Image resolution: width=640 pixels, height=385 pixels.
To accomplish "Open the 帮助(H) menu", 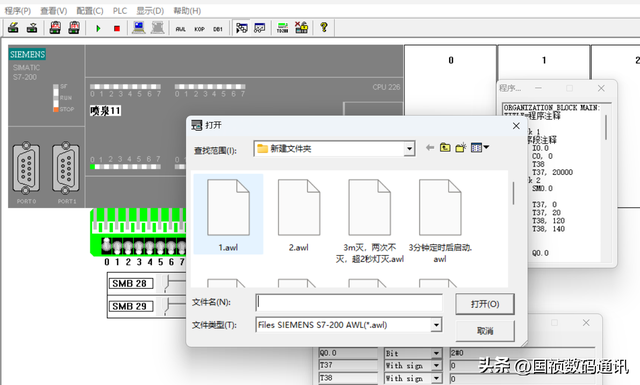I will [x=187, y=11].
